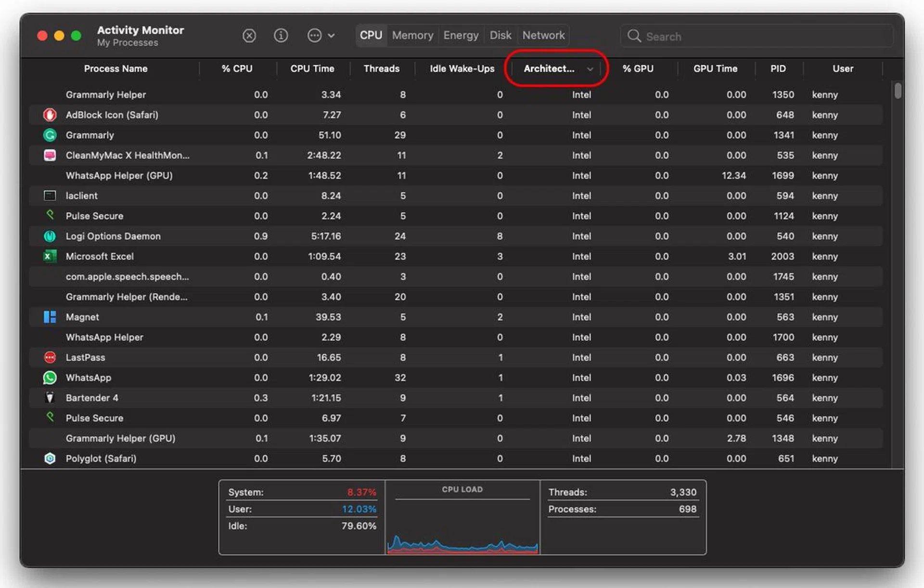Open the ellipsis options dropdown menu
This screenshot has height=588, width=924.
coord(314,36)
